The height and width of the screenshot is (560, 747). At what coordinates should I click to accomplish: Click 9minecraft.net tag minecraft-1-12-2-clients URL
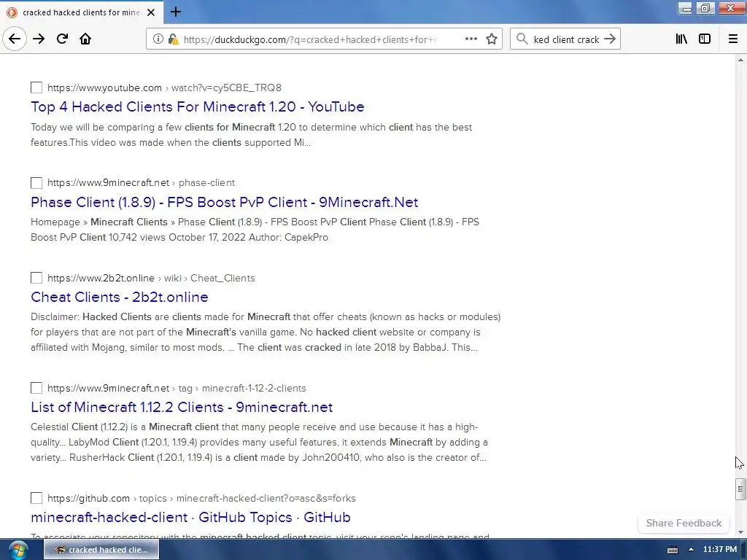pyautogui.click(x=177, y=388)
